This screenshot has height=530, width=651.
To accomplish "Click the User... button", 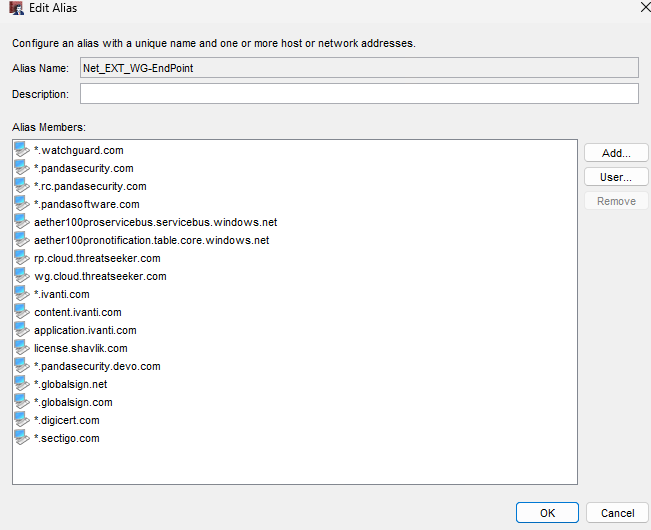I will pyautogui.click(x=616, y=177).
